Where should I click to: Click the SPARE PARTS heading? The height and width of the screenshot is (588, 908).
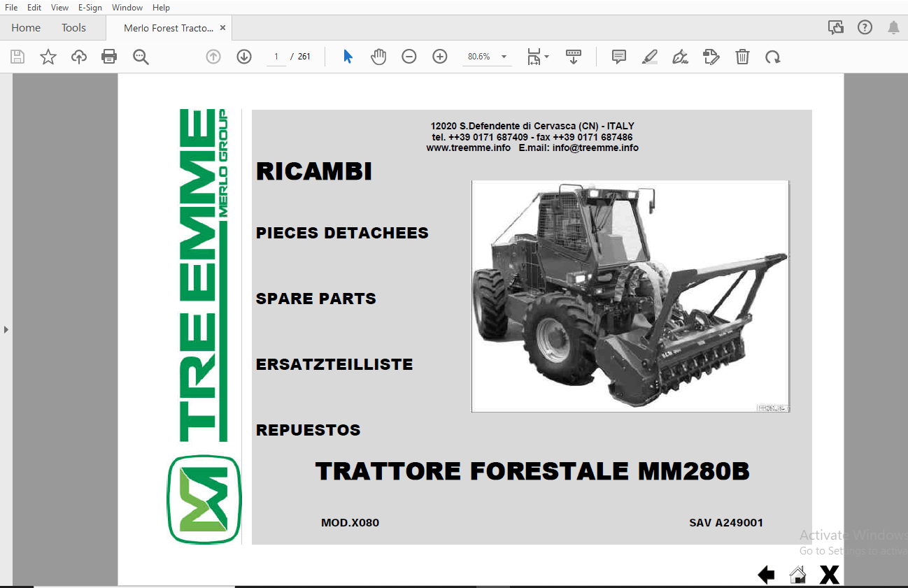click(316, 299)
